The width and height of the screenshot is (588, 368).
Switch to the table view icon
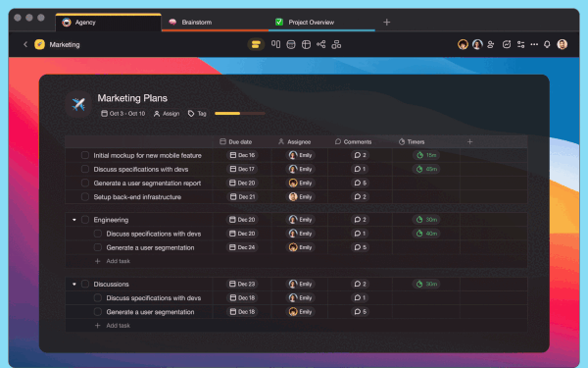[306, 45]
